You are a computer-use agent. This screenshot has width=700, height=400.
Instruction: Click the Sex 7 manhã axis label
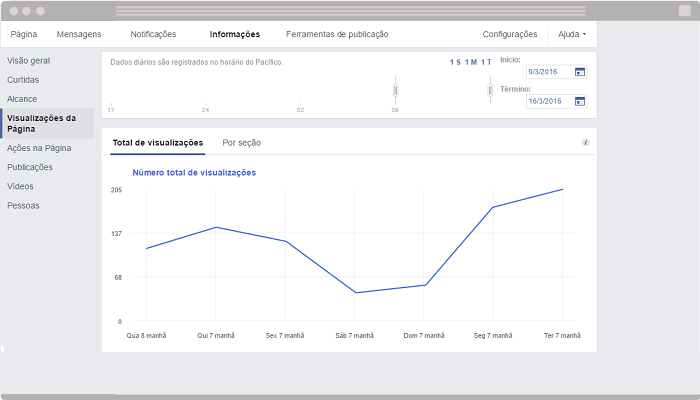click(x=285, y=336)
